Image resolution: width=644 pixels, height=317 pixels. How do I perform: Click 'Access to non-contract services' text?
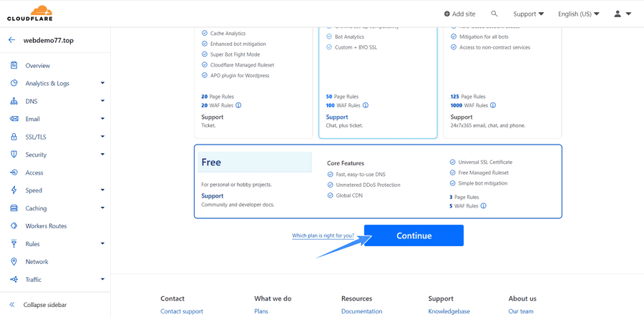(494, 47)
